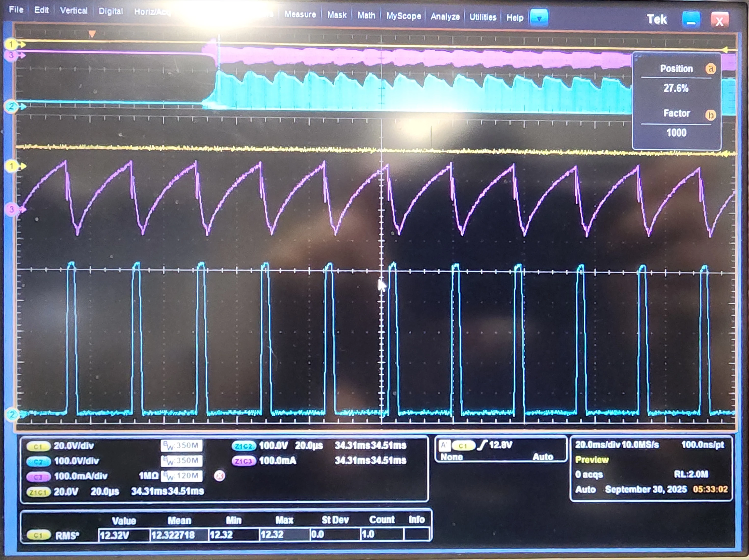Open the Measure menu

click(x=300, y=15)
